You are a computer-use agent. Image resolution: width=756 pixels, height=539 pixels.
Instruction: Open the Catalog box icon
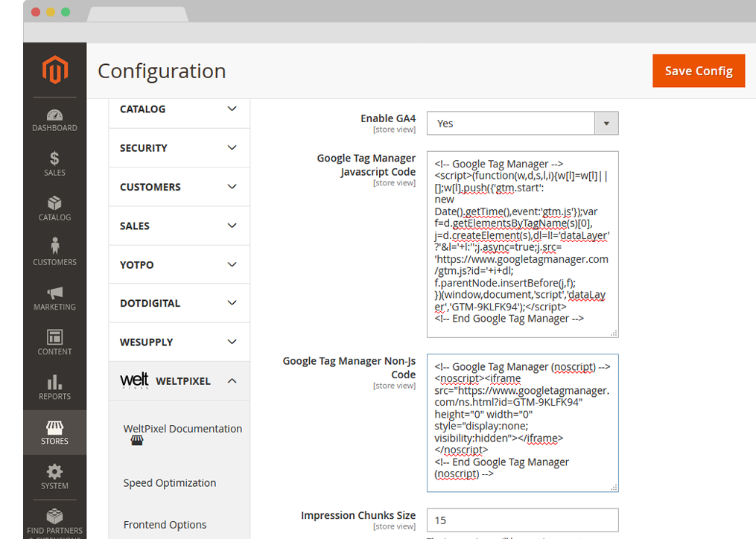coord(54,203)
